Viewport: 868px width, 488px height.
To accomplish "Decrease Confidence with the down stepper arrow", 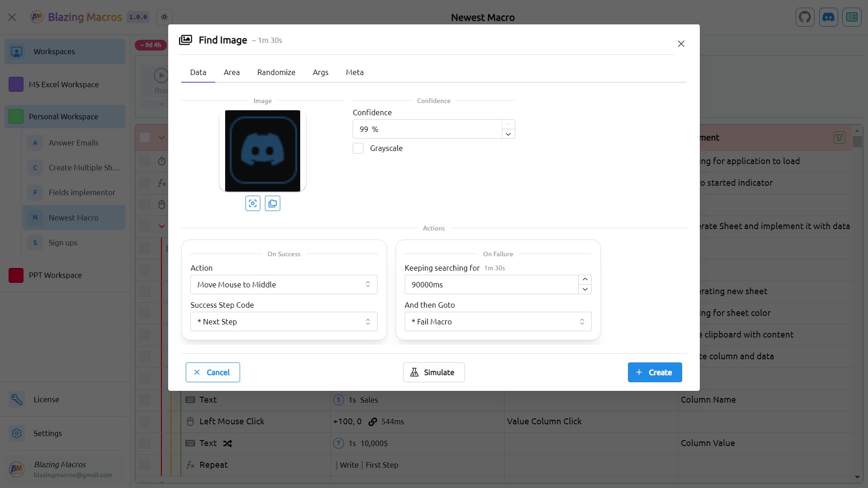I will (508, 134).
